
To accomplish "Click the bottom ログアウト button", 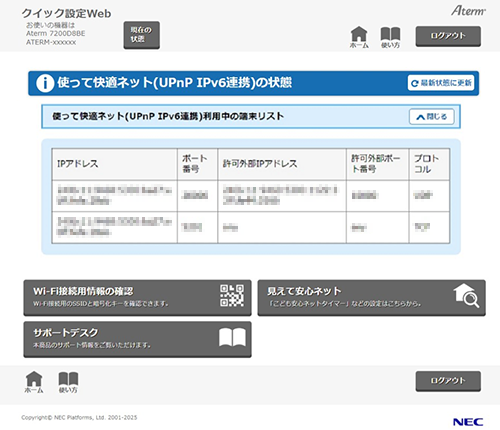I will coord(448,381).
